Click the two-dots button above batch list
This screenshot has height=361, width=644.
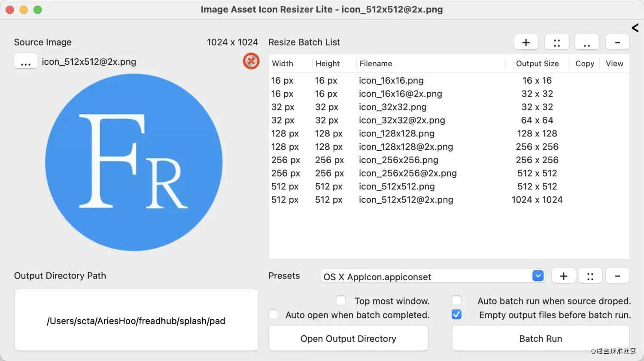click(586, 42)
